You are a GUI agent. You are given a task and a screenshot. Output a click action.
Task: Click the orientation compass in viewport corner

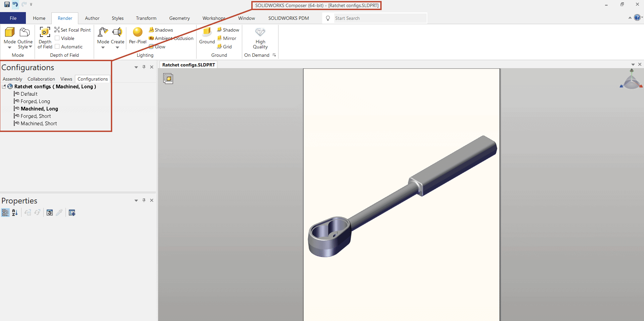[x=631, y=80]
